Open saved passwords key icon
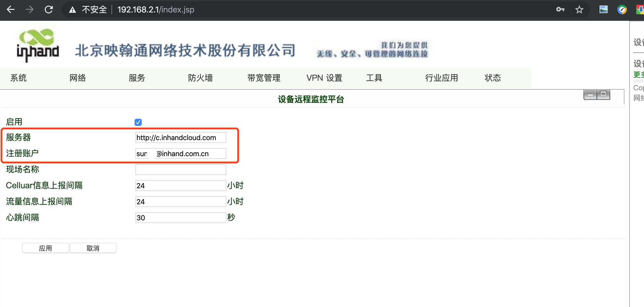This screenshot has width=644, height=307. [560, 10]
